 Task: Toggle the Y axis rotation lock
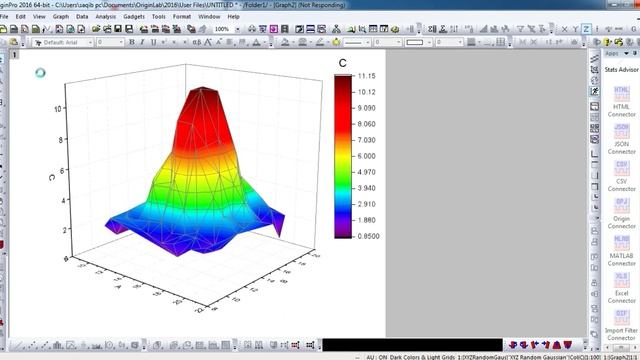pyautogui.click(x=575, y=29)
